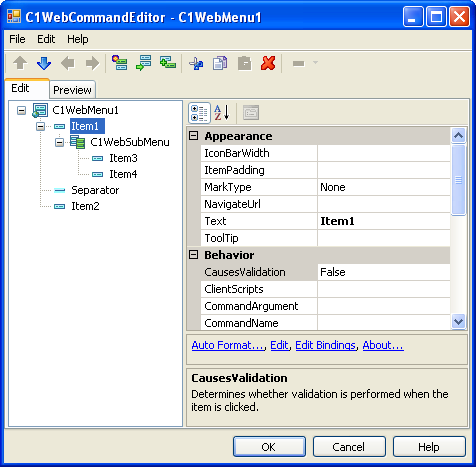476x468 pixels.
Task: Click the property grid scroll up arrow
Action: tap(459, 136)
